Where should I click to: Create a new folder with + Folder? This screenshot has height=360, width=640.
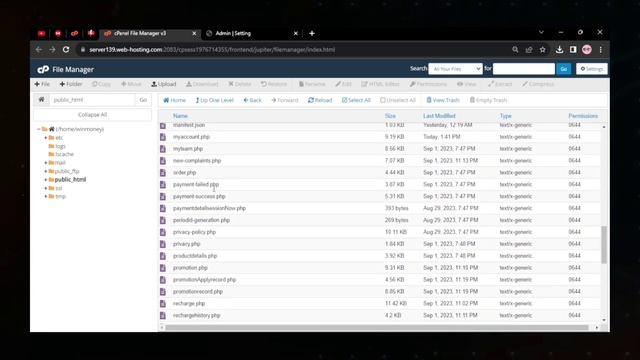coord(71,84)
